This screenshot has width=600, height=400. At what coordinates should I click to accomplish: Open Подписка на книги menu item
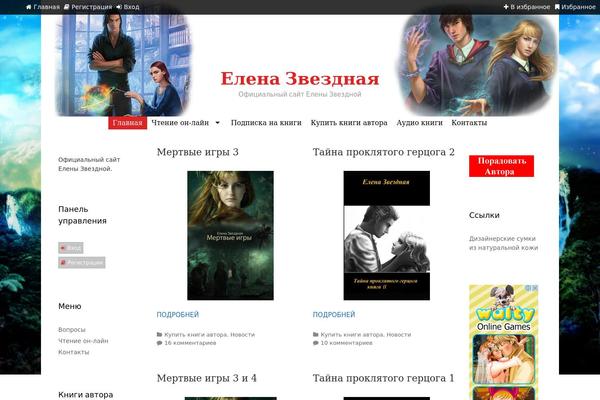266,123
